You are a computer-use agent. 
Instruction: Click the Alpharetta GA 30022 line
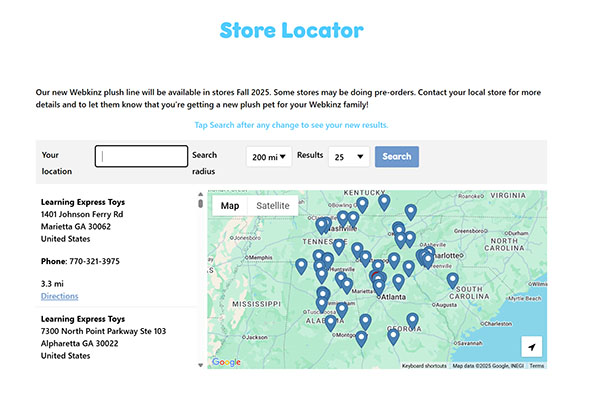[80, 343]
